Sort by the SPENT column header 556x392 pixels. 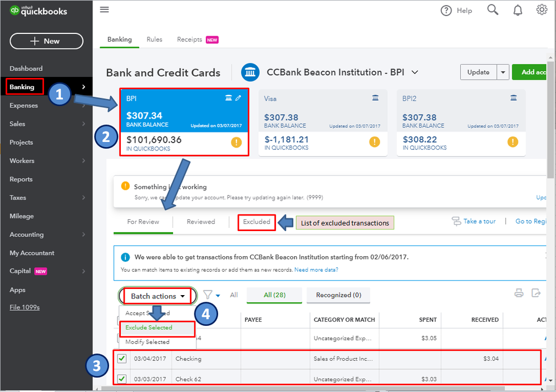coord(427,320)
